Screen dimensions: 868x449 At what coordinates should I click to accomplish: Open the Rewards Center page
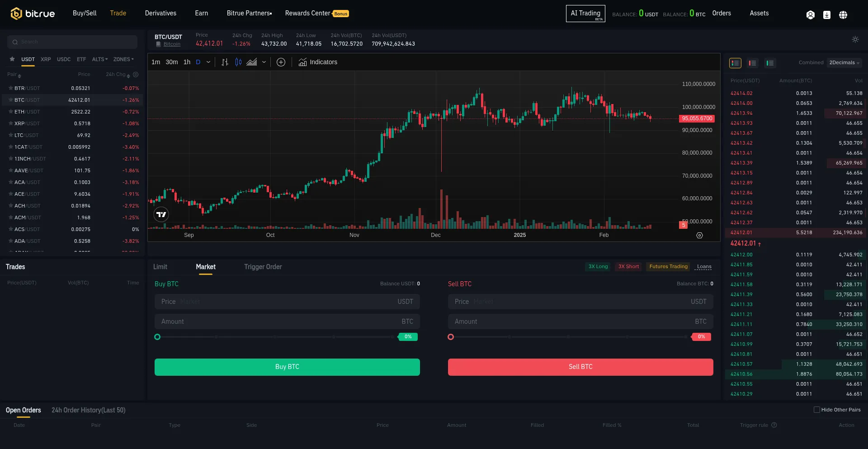pos(316,13)
